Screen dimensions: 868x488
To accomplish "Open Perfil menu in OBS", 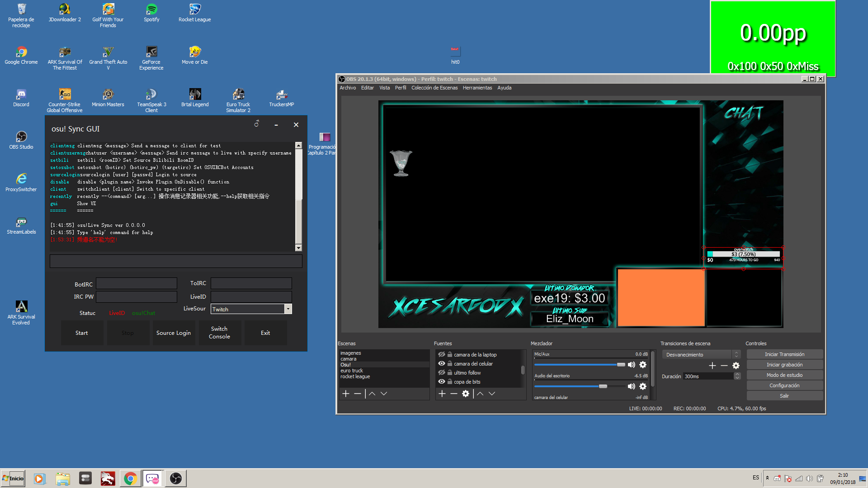I will pyautogui.click(x=401, y=88).
